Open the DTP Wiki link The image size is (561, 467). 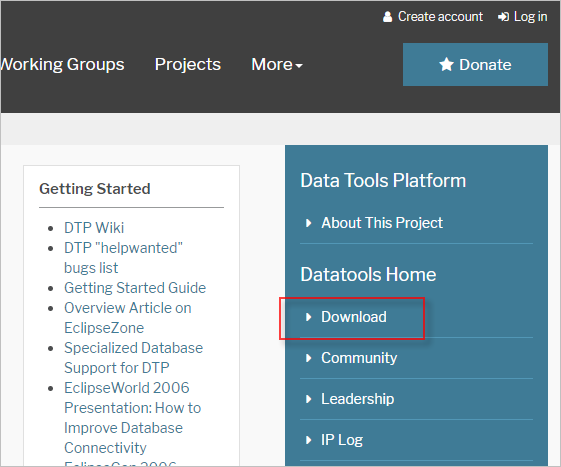[94, 228]
